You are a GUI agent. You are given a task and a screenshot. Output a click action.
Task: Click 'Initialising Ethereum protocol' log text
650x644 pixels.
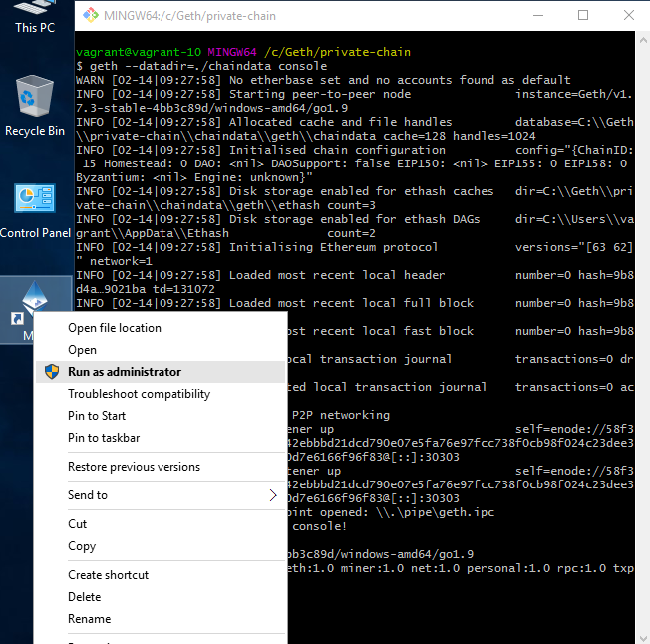pyautogui.click(x=333, y=247)
